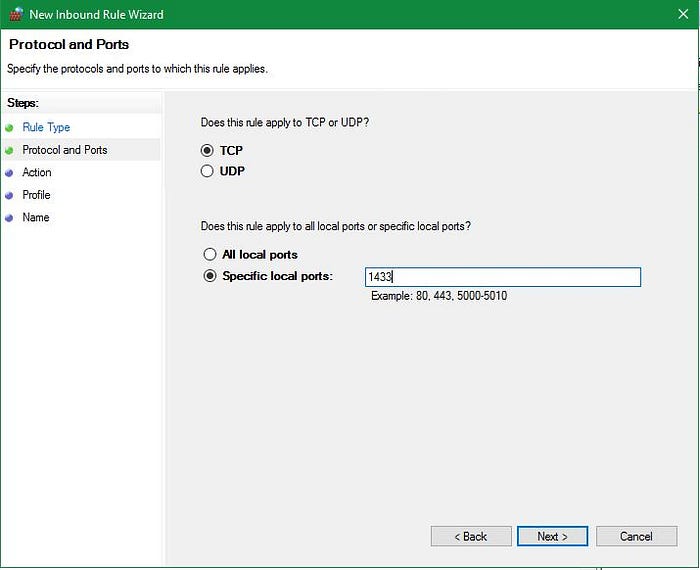Screen dimensions: 700x570
Task: Click the green bullet beside Protocol and Ports
Action: click(9, 150)
